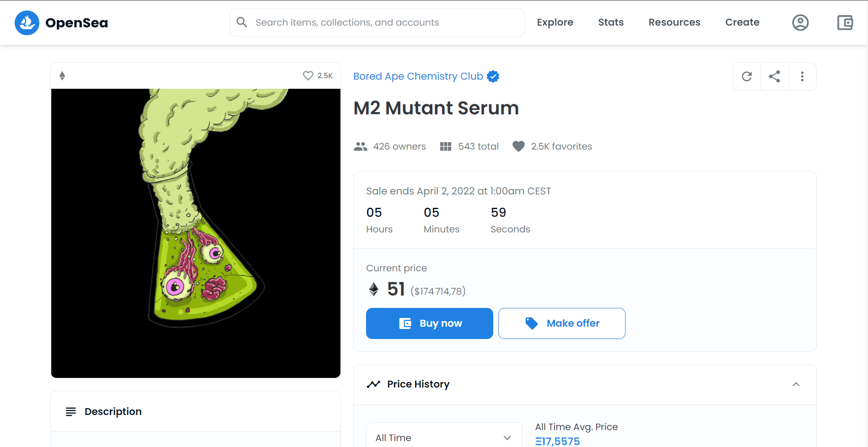The width and height of the screenshot is (868, 447).
Task: Click the share icon
Action: (774, 76)
